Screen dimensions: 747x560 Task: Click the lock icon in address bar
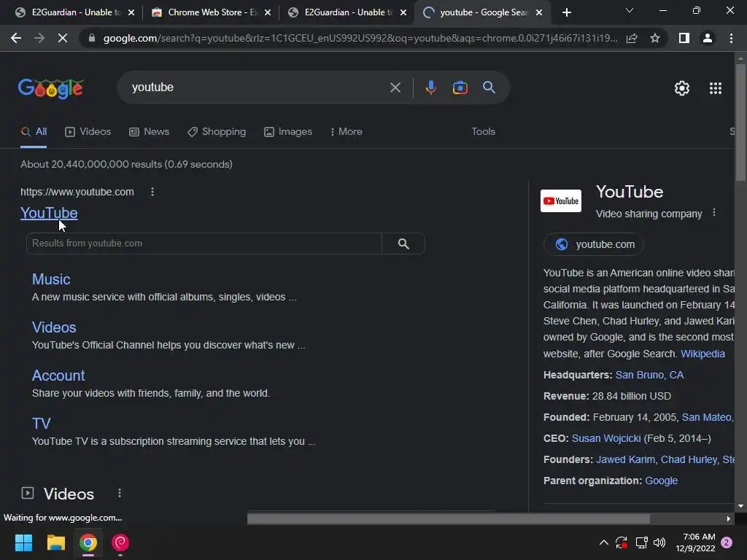92,38
